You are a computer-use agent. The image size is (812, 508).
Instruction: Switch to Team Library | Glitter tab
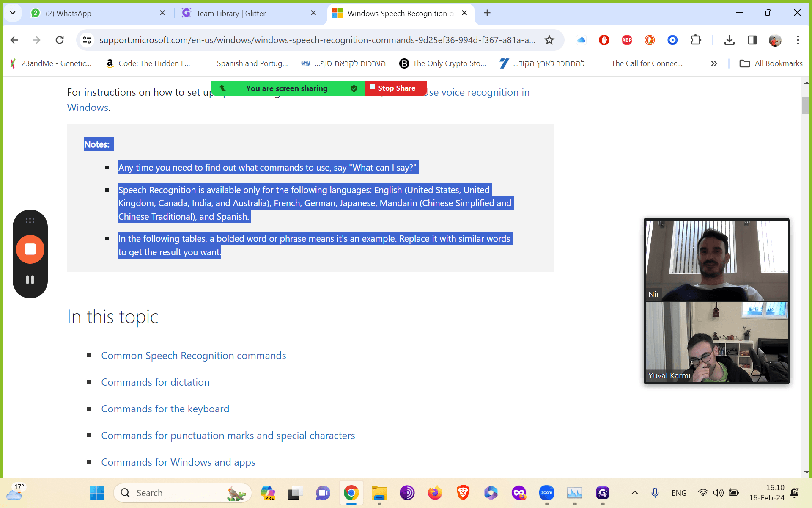pyautogui.click(x=250, y=13)
